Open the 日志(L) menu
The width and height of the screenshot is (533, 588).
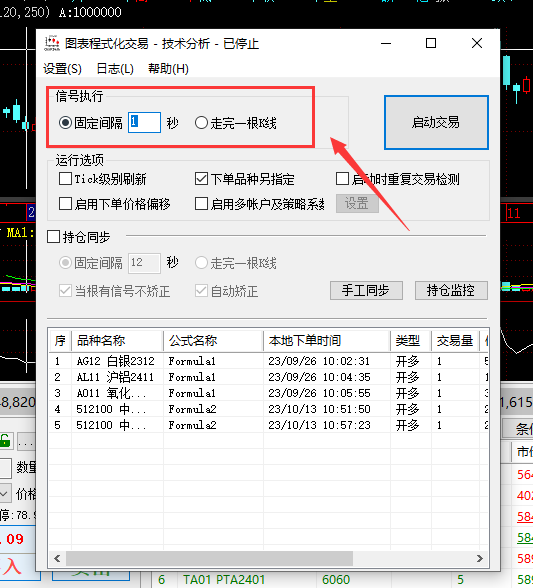[x=115, y=69]
